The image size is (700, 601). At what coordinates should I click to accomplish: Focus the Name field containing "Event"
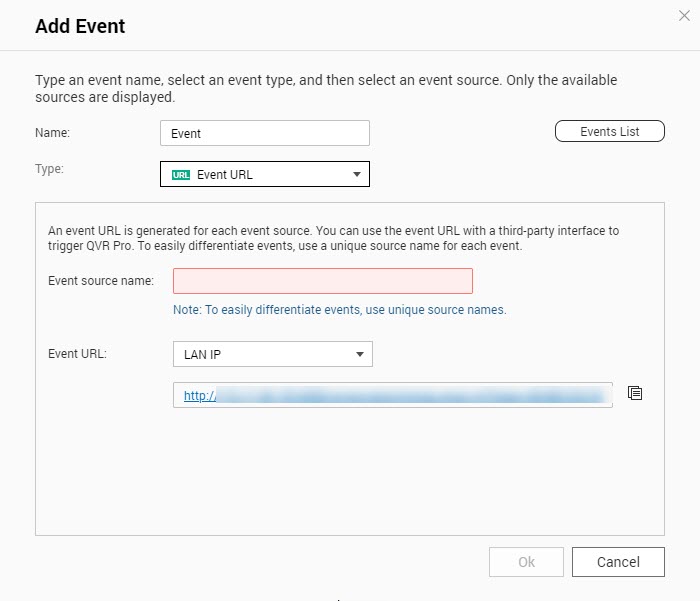point(265,133)
